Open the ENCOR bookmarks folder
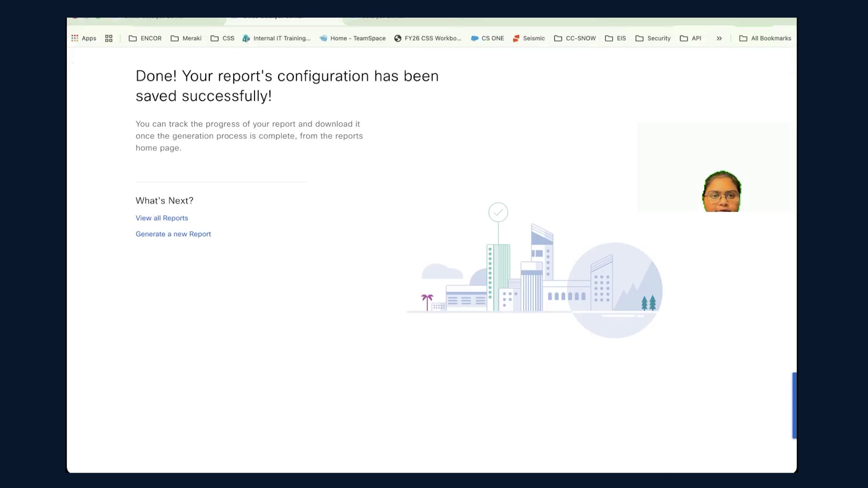 (x=145, y=38)
